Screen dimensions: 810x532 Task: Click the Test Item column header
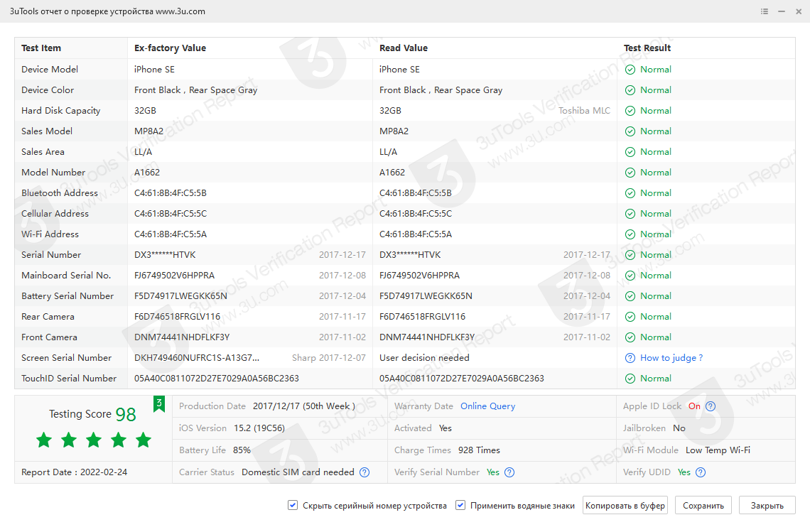(x=41, y=48)
